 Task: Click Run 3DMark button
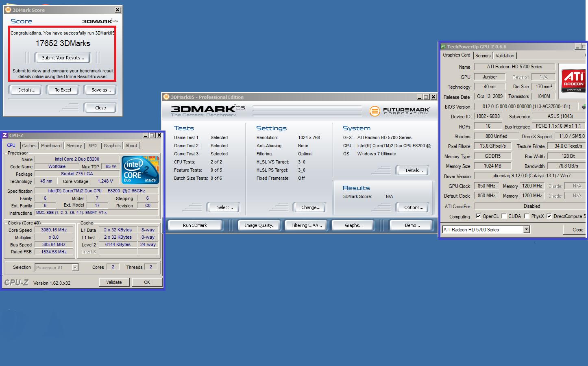click(x=195, y=225)
